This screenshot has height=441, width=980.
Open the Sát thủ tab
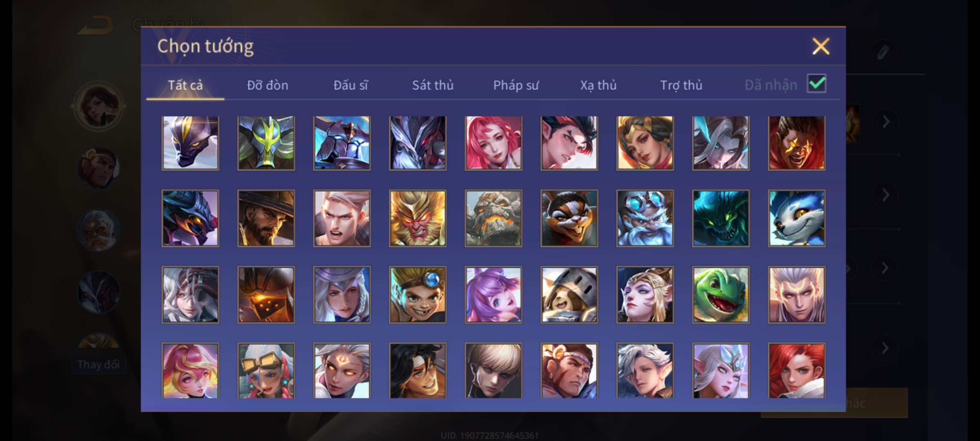(x=433, y=85)
